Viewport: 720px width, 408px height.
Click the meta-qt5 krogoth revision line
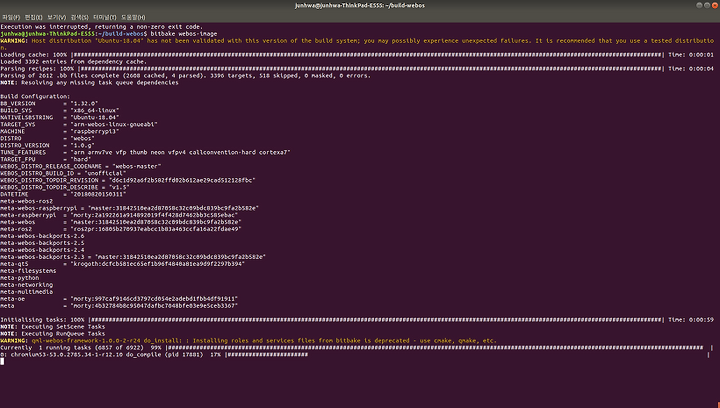coord(123,264)
